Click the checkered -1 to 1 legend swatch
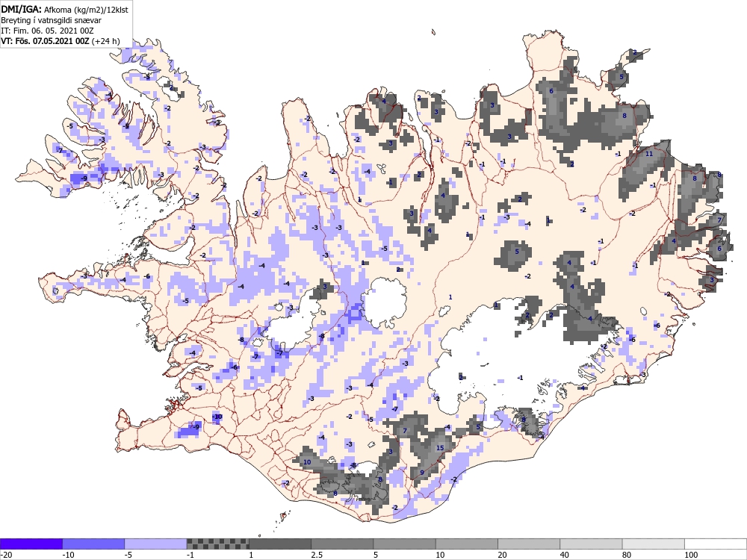747x560 pixels. pos(217,544)
